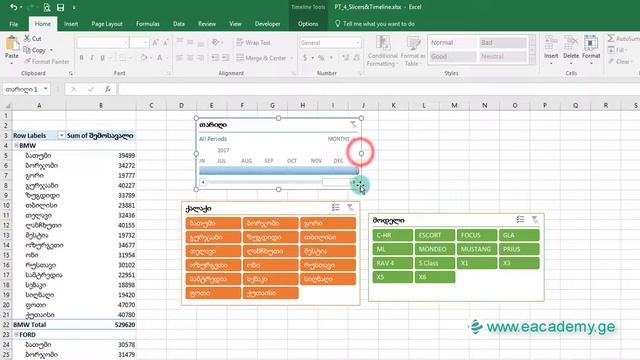Clear the filter on the თარიღი timeline
This screenshot has width=640, height=360.
[353, 124]
